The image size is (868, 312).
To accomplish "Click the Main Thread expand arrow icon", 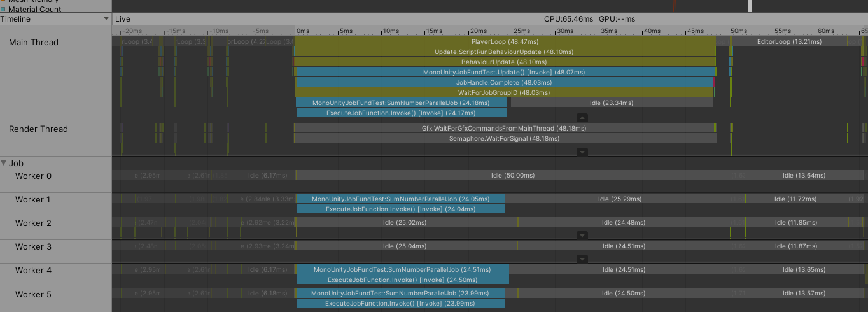I will click(x=582, y=118).
